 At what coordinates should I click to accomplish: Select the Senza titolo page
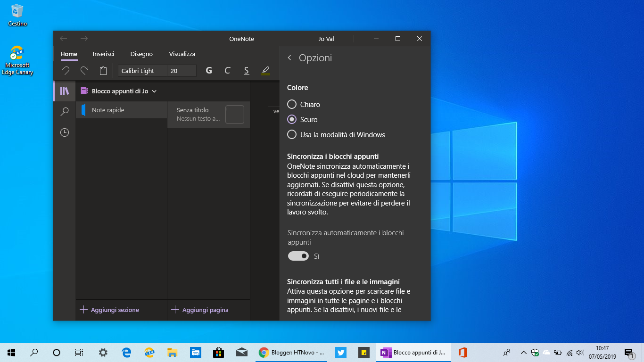click(x=208, y=114)
